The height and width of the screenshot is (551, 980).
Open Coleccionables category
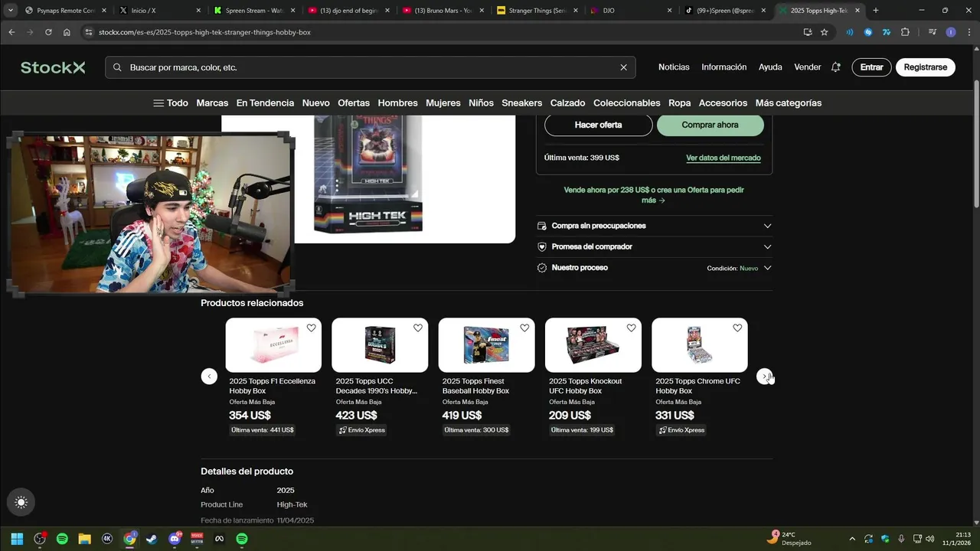626,103
